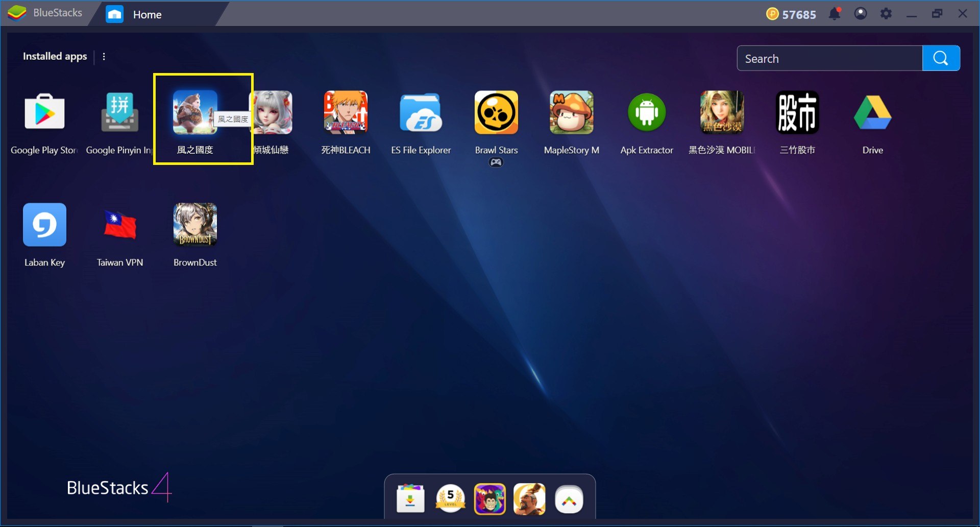980x527 pixels.
Task: Open the user account profile icon
Action: point(861,13)
